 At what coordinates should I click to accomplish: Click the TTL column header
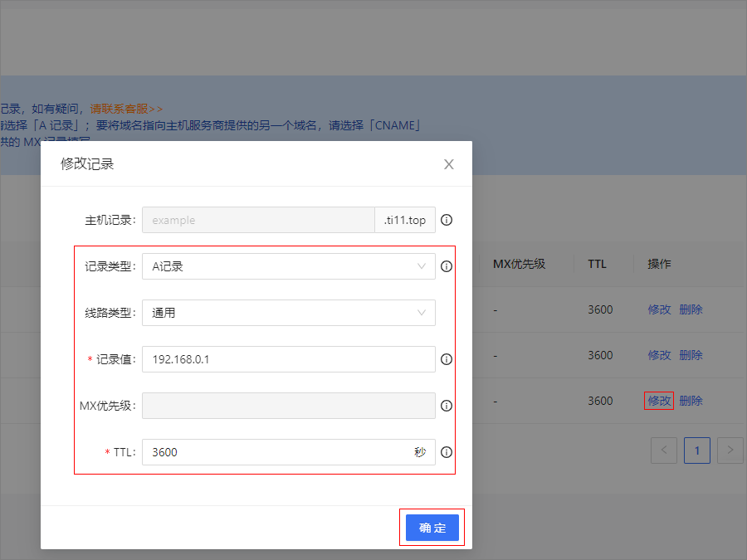point(597,265)
